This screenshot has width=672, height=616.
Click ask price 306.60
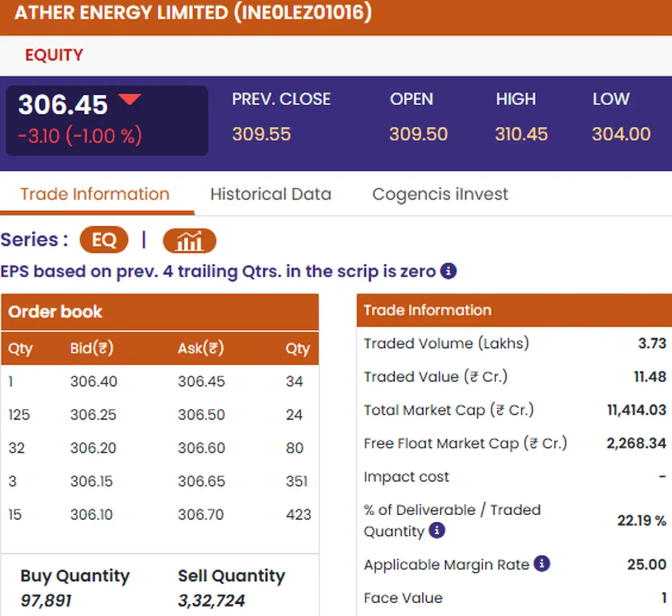[x=201, y=448]
